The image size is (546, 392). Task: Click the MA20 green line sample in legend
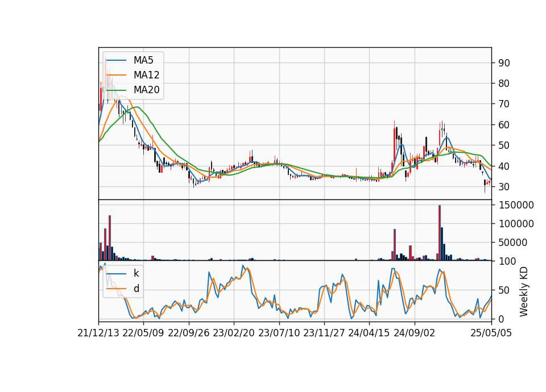coord(116,90)
